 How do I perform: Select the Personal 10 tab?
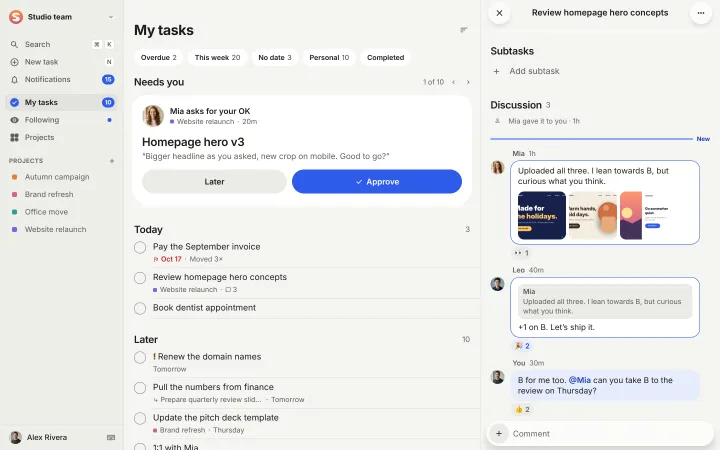(x=329, y=57)
